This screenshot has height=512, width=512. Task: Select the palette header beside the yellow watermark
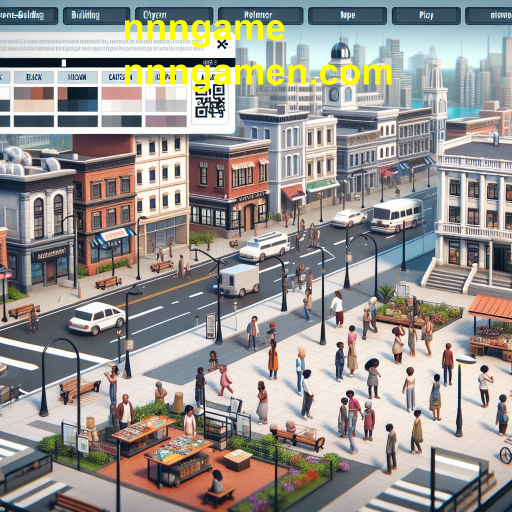[x=121, y=77]
